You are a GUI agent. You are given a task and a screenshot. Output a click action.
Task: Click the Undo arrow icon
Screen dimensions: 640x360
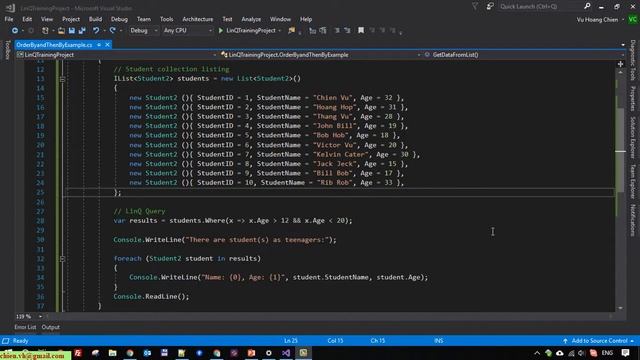point(96,31)
